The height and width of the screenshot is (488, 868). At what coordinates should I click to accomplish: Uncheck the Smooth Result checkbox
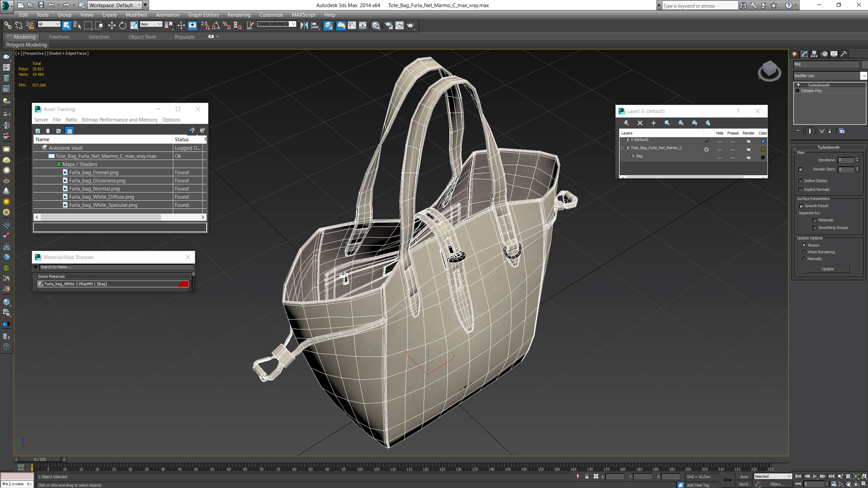point(801,206)
